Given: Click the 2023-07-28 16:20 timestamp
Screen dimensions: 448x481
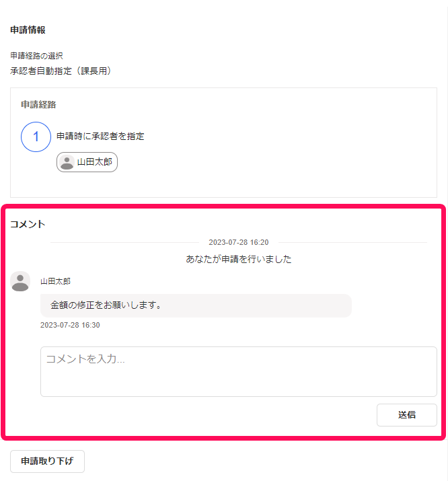Looking at the screenshot, I should pos(239,242).
